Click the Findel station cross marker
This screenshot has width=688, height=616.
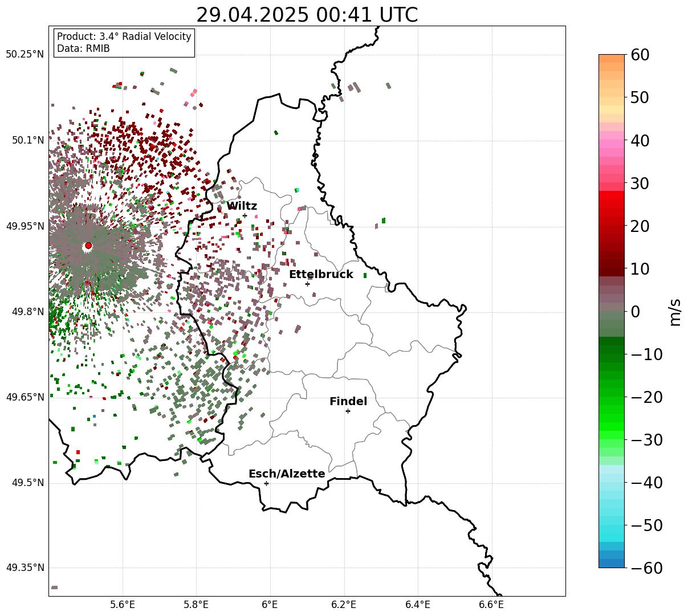(348, 411)
